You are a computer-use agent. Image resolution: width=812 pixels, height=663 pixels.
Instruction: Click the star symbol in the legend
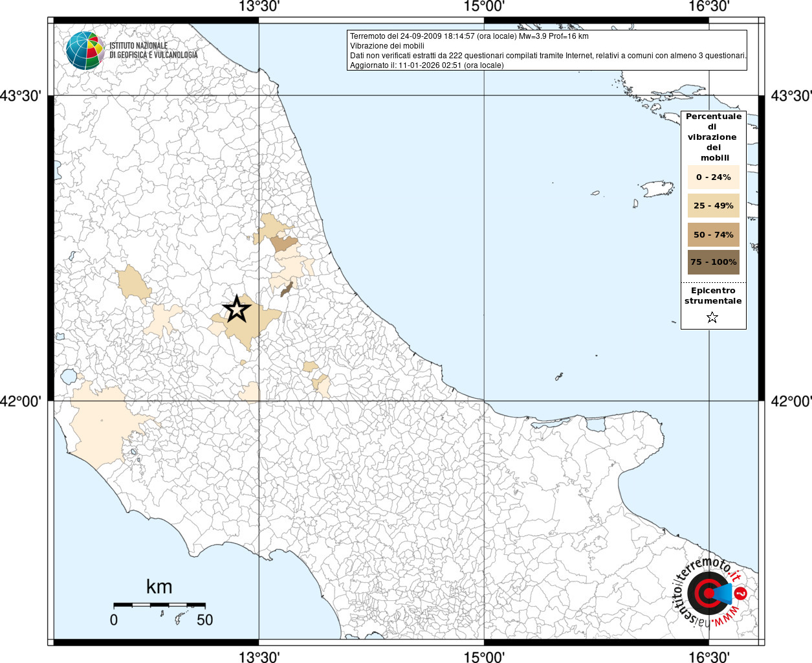tap(712, 317)
